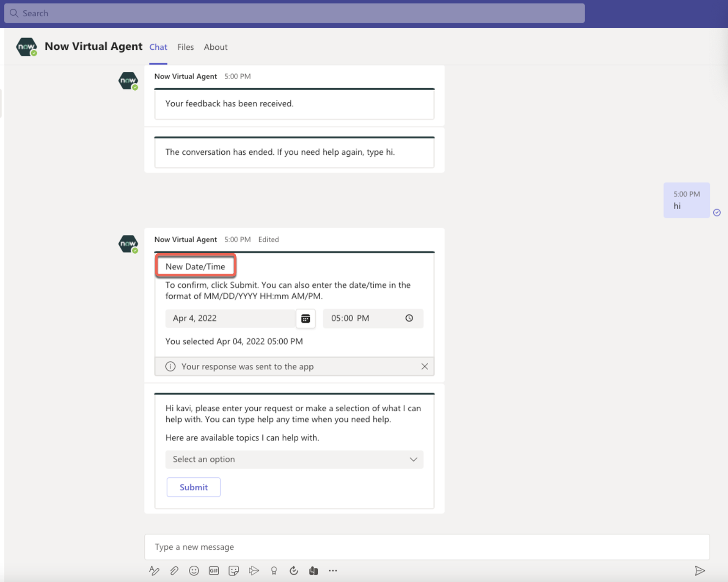Click the magnifier search icon
The height and width of the screenshot is (582, 728).
[14, 13]
